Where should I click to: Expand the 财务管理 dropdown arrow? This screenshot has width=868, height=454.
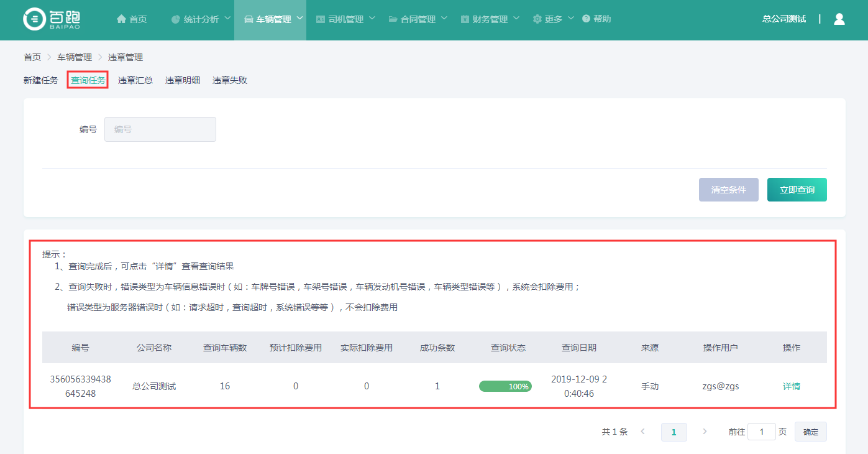click(x=516, y=19)
